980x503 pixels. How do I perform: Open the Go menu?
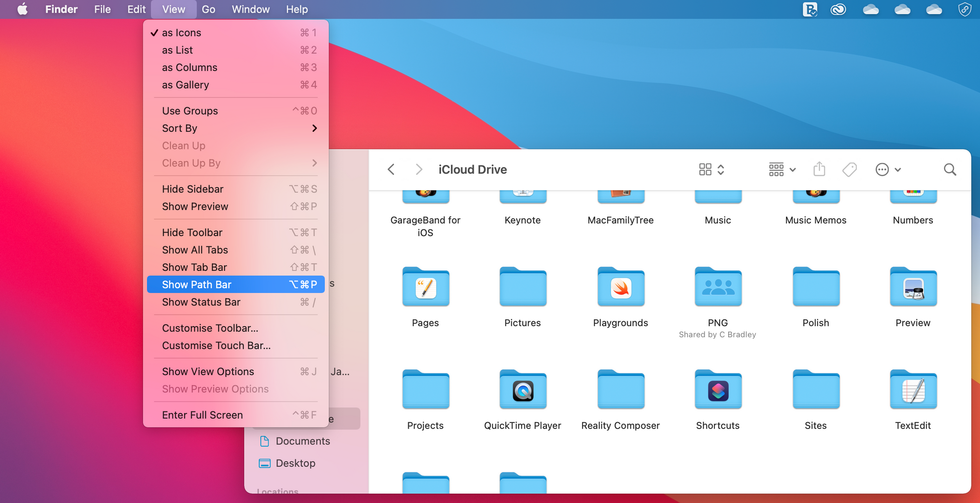point(209,9)
